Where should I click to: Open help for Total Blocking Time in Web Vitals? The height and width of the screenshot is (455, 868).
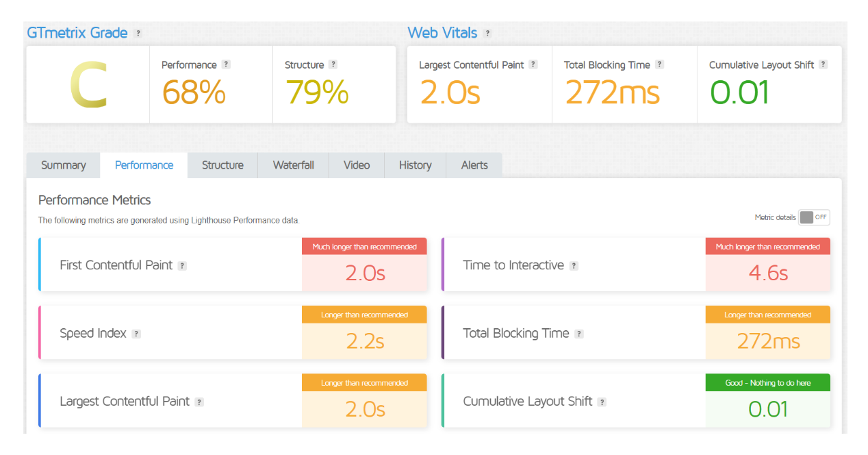coord(659,64)
